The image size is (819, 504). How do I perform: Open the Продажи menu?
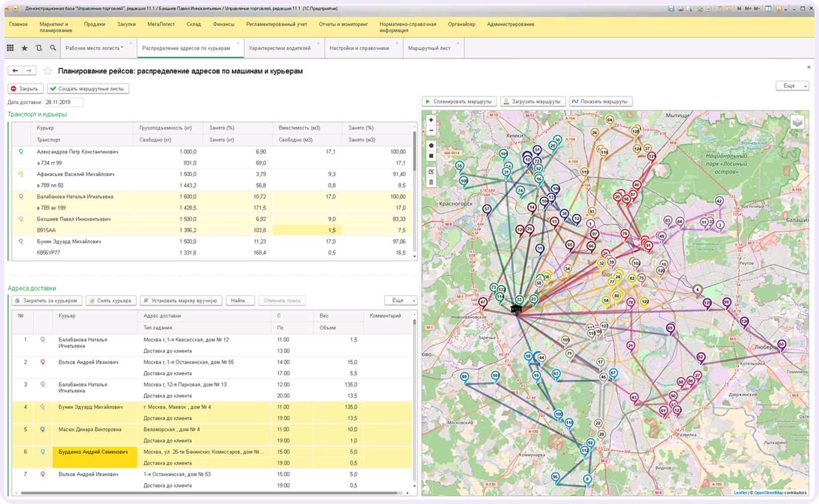tap(94, 24)
